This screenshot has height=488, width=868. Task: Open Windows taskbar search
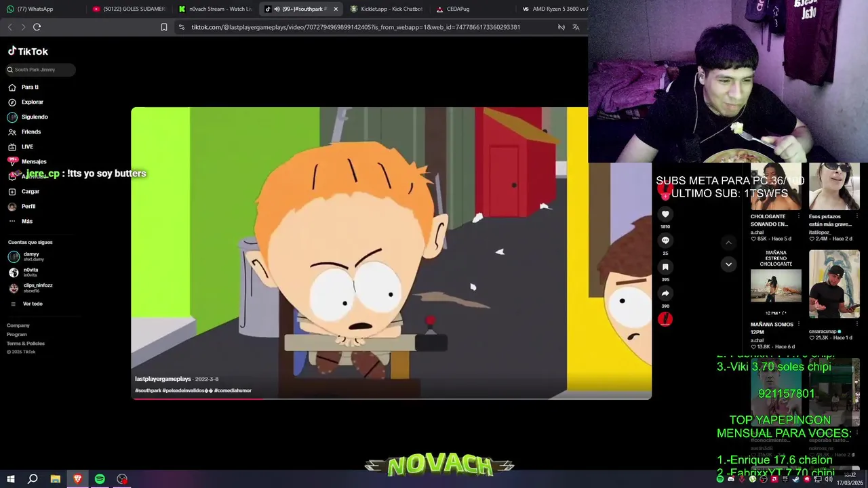[33, 479]
